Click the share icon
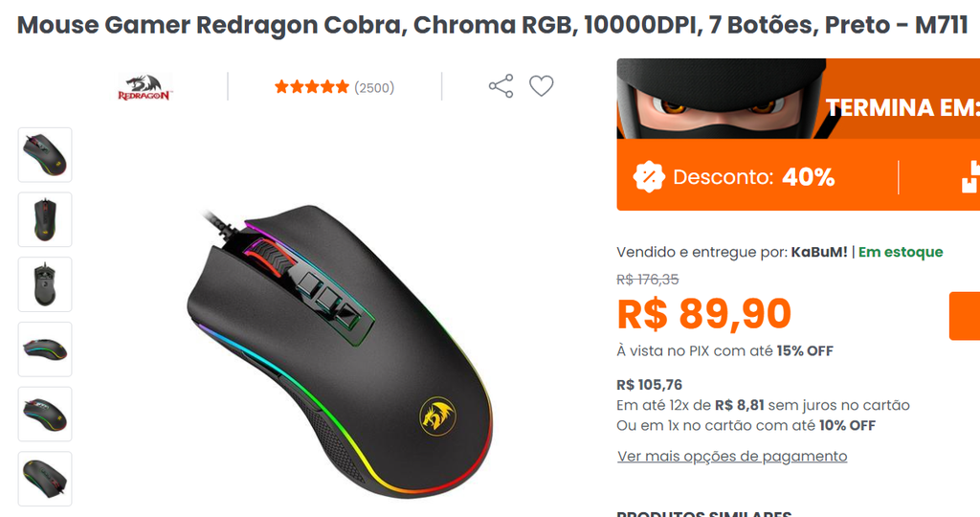 [501, 86]
